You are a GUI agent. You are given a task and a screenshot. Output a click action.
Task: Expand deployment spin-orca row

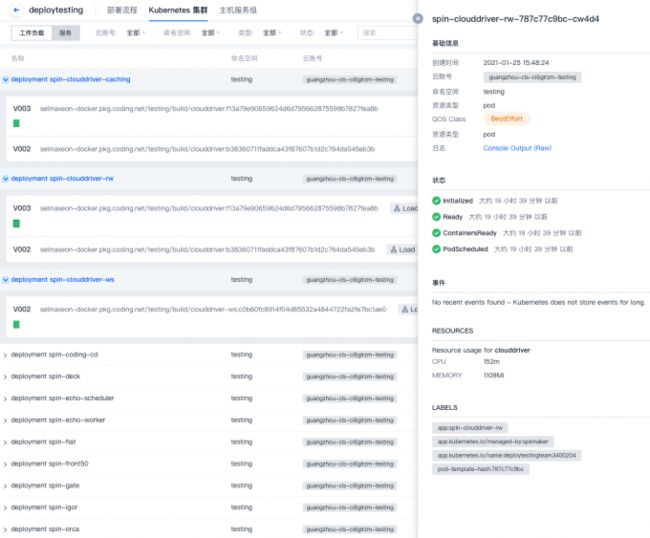coord(5,530)
